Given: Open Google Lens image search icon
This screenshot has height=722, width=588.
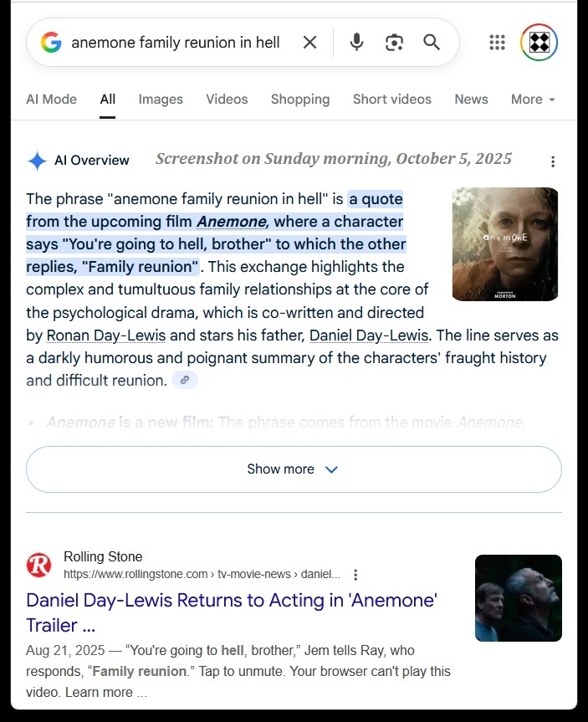Looking at the screenshot, I should (394, 43).
